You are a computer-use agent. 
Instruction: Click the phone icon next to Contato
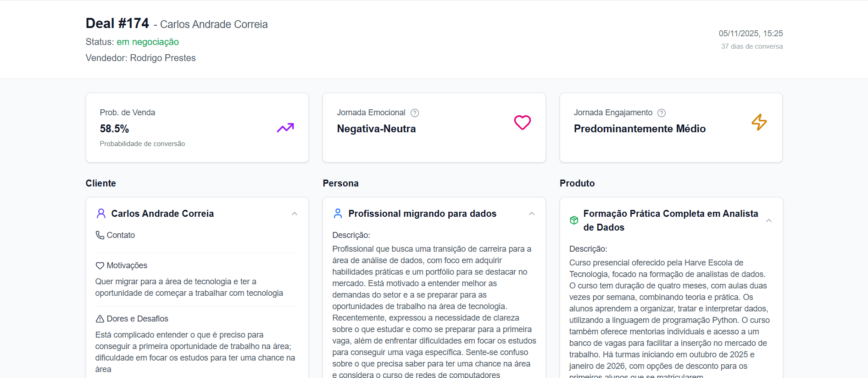pos(100,235)
